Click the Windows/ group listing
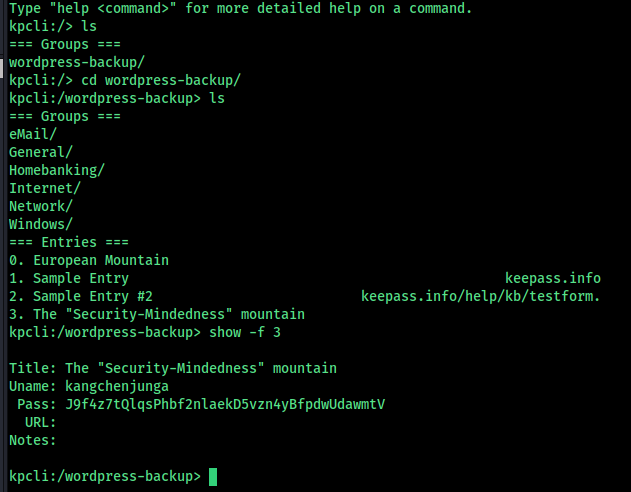The width and height of the screenshot is (631, 492). point(41,224)
